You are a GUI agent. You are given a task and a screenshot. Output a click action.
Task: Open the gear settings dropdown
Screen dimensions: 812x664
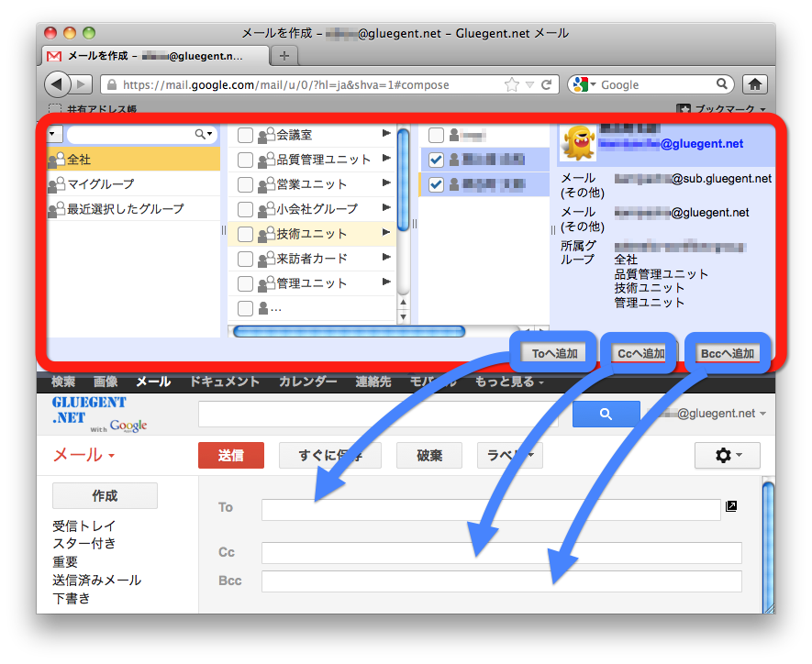[x=727, y=455]
